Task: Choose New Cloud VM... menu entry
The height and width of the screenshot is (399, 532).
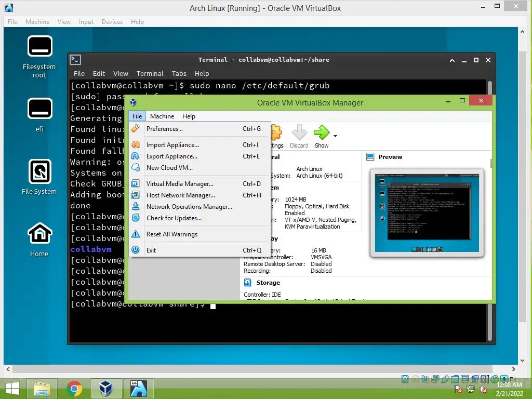Action: [200, 168]
